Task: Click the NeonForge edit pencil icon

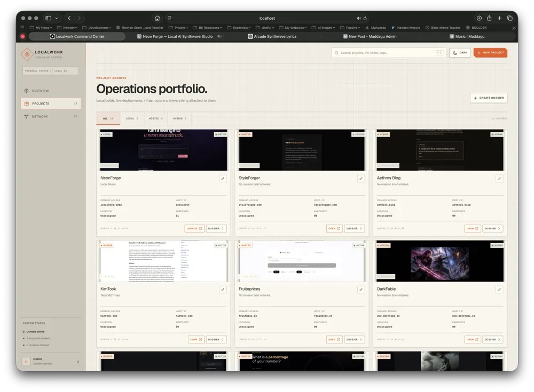Action: (x=223, y=179)
